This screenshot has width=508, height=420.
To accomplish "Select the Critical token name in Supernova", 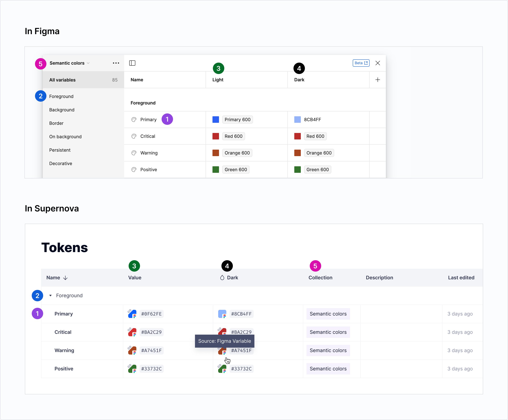I will click(63, 332).
